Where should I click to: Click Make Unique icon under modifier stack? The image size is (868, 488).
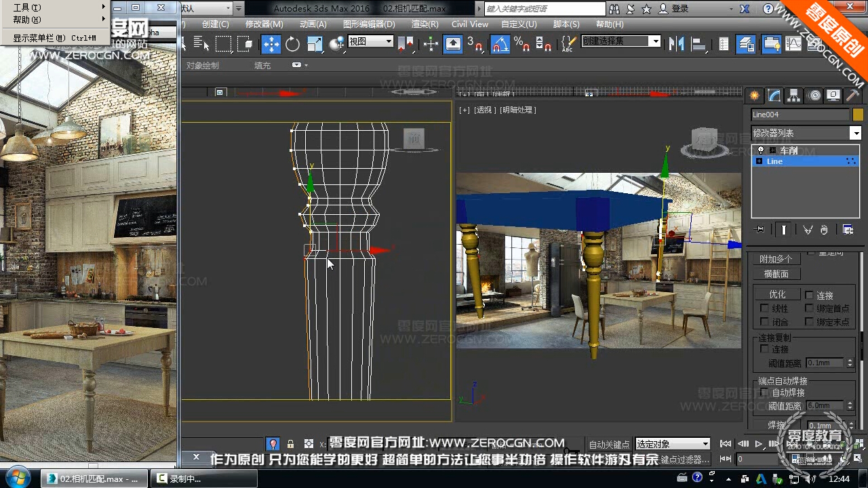point(808,230)
